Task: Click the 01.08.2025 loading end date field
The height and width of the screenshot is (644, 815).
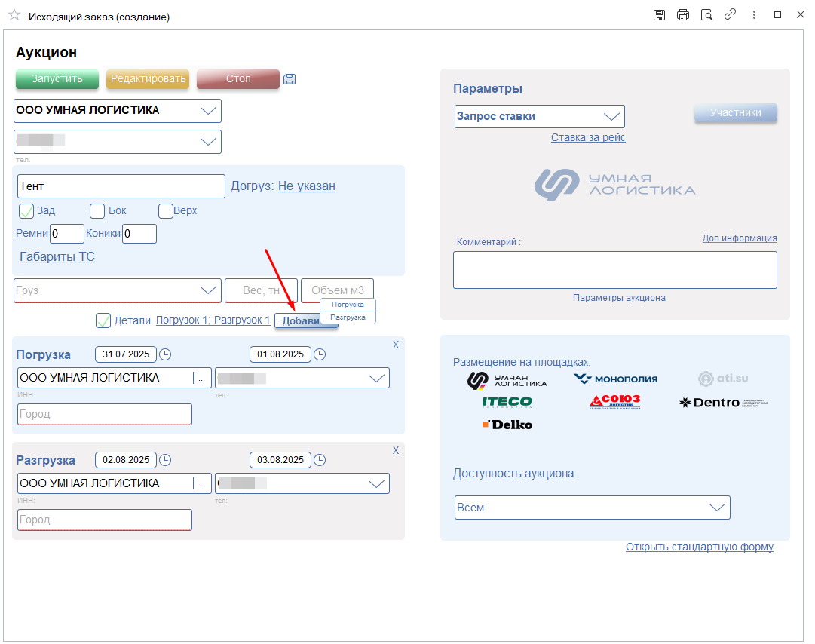Action: [280, 354]
